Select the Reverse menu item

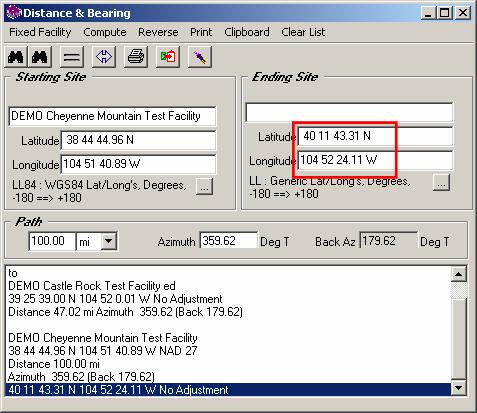(158, 32)
